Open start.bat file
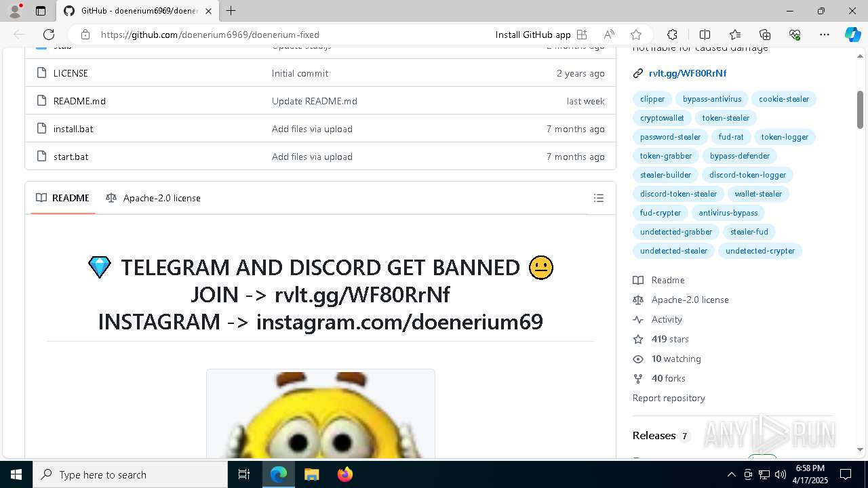Image resolution: width=868 pixels, height=488 pixels. [x=71, y=157]
